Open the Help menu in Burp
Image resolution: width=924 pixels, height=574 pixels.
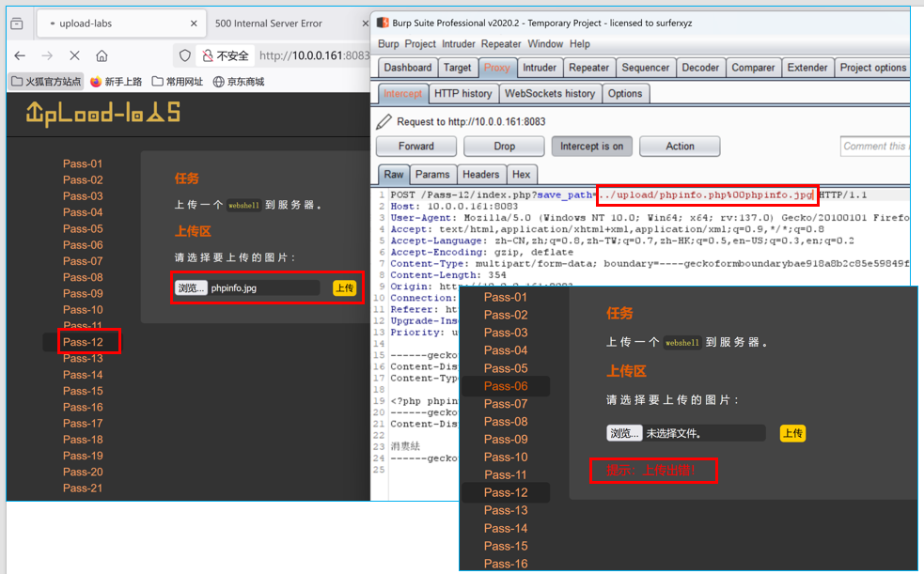click(x=580, y=44)
